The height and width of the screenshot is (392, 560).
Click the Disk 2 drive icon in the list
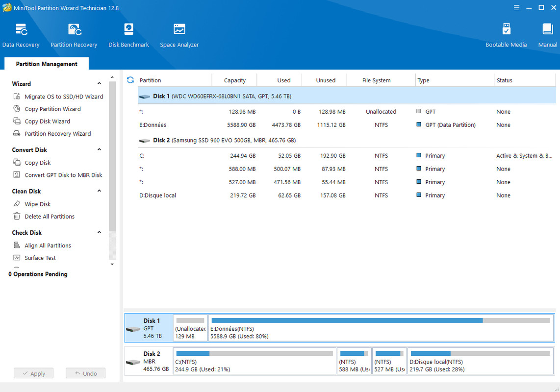[x=145, y=141]
